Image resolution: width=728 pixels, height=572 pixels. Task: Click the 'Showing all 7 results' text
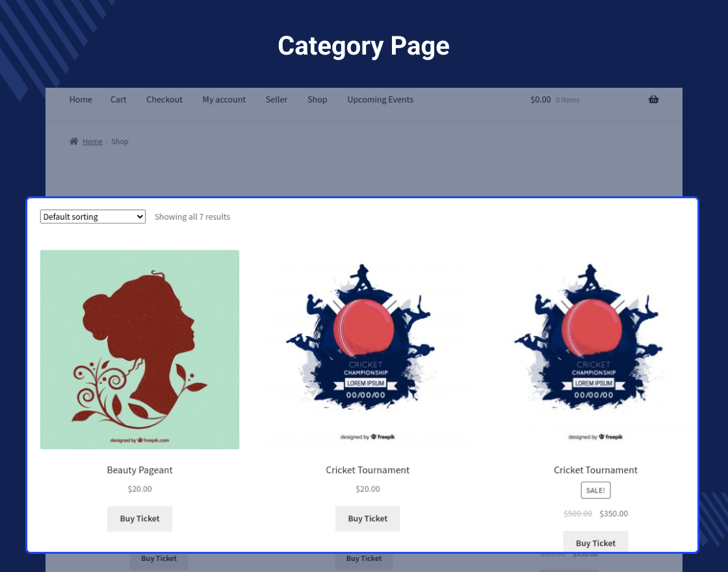coord(192,217)
